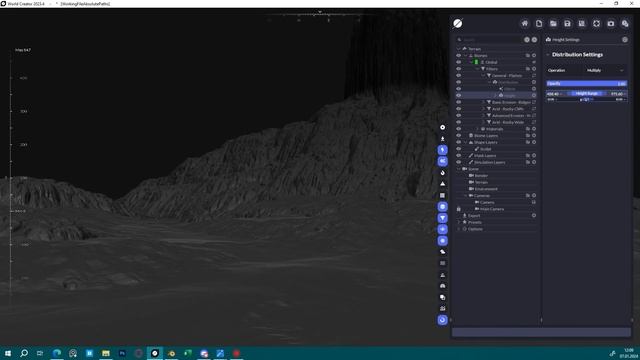Click the Home toolbar icon

pos(524,24)
